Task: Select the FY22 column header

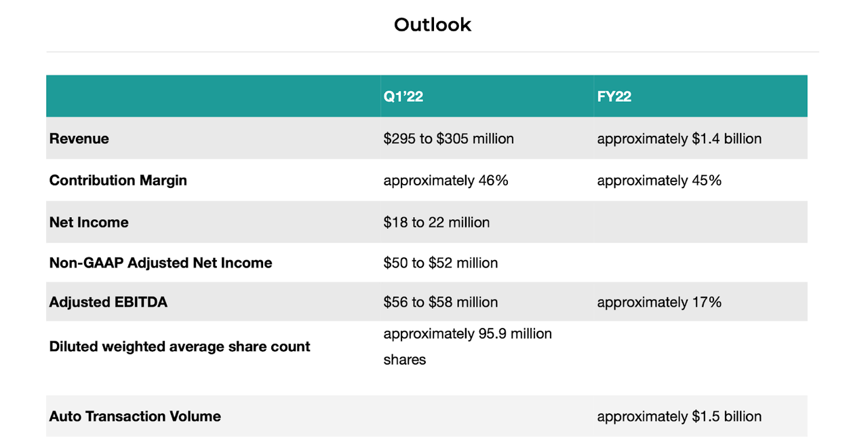Action: click(x=614, y=96)
